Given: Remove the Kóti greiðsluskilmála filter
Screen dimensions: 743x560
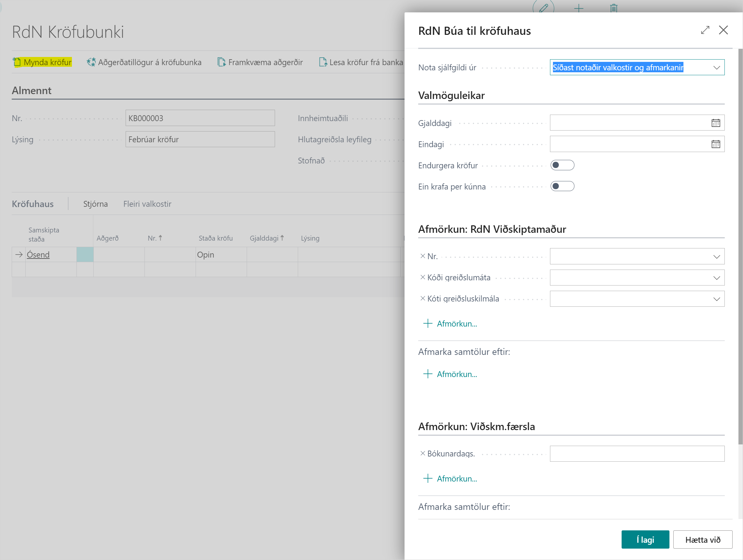Looking at the screenshot, I should [422, 298].
